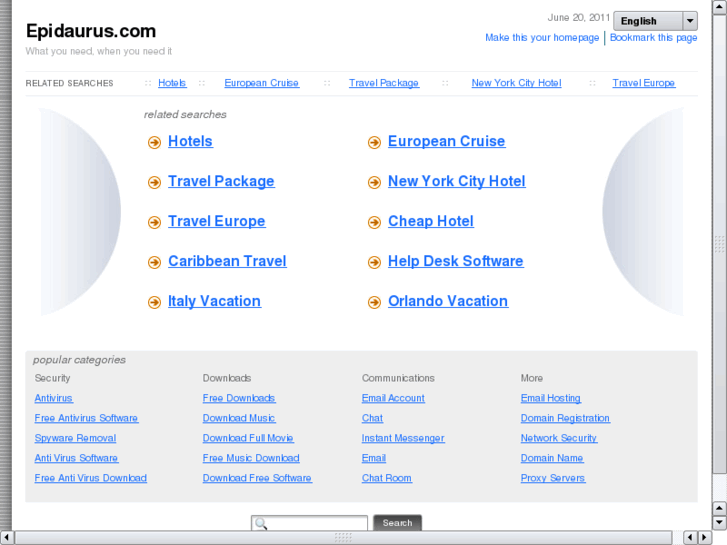This screenshot has height=545, width=727.
Task: Open Instant Messenger link
Action: (403, 438)
